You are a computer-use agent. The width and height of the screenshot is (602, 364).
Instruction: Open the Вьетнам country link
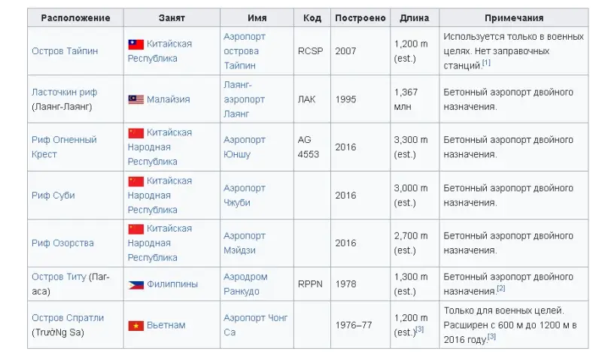(166, 325)
